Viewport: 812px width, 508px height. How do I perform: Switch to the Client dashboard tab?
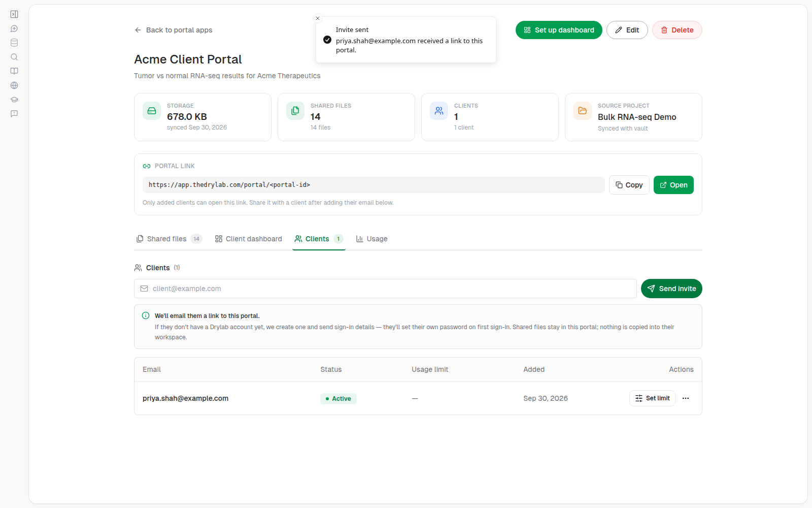pyautogui.click(x=249, y=239)
